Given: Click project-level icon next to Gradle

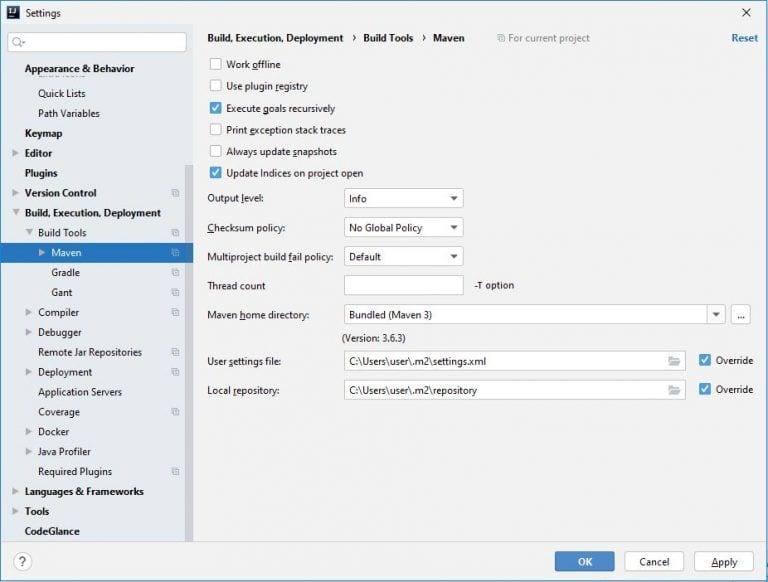Looking at the screenshot, I should [x=175, y=272].
